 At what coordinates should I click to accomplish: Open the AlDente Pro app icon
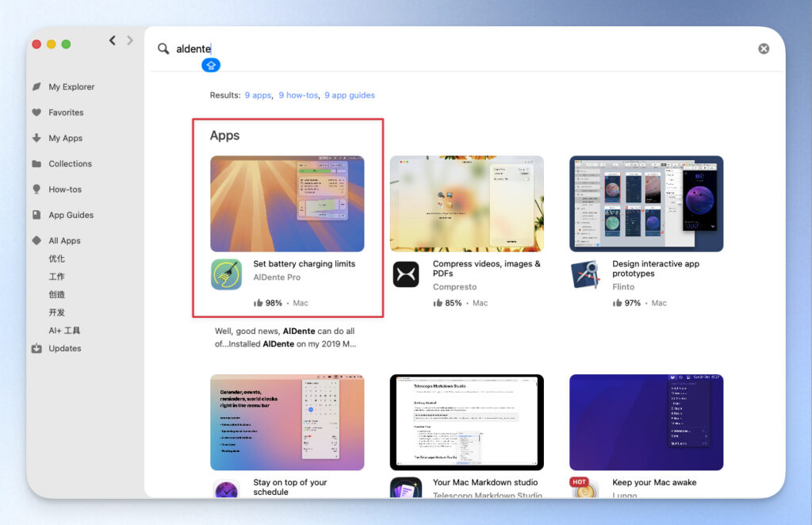[226, 274]
